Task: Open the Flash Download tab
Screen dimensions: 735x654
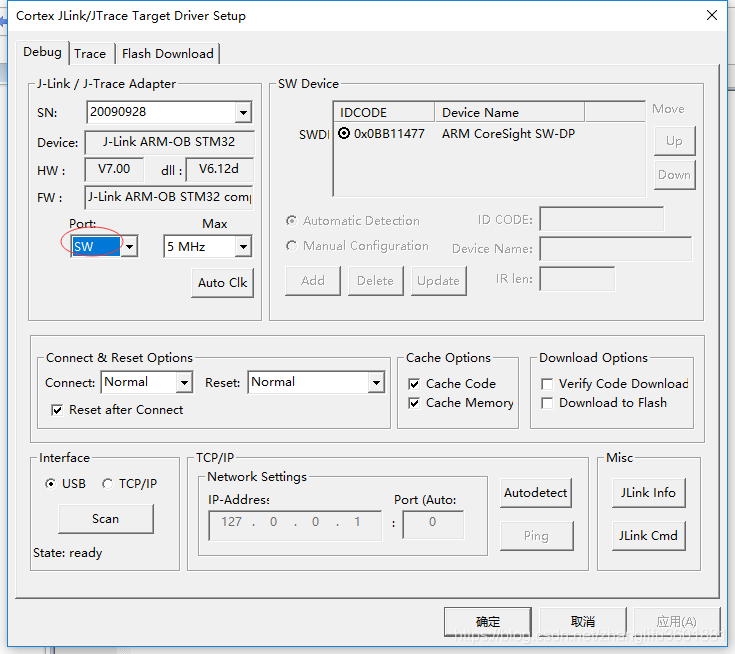Action: click(x=168, y=54)
